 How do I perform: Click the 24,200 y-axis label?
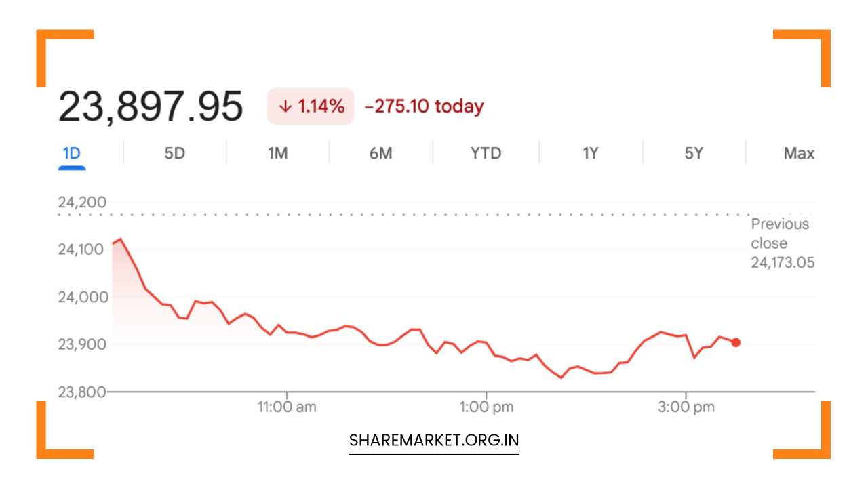pos(82,203)
